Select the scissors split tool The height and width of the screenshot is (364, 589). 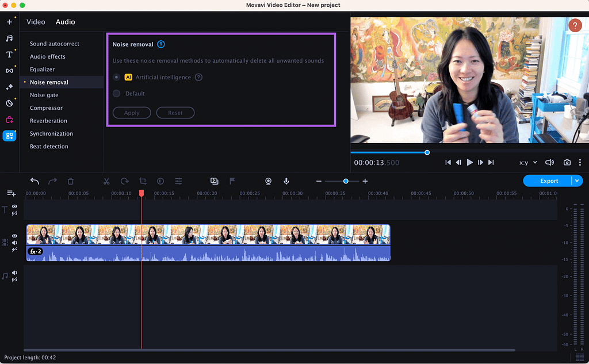[x=106, y=181]
